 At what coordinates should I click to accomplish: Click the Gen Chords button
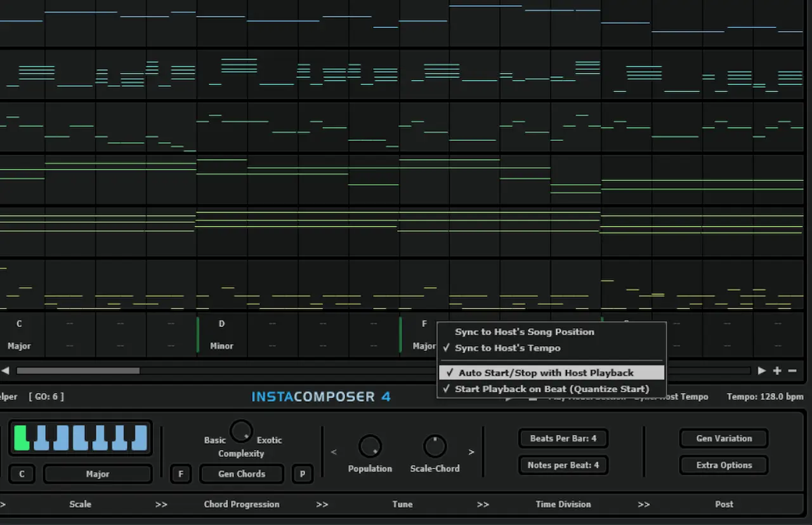click(242, 474)
